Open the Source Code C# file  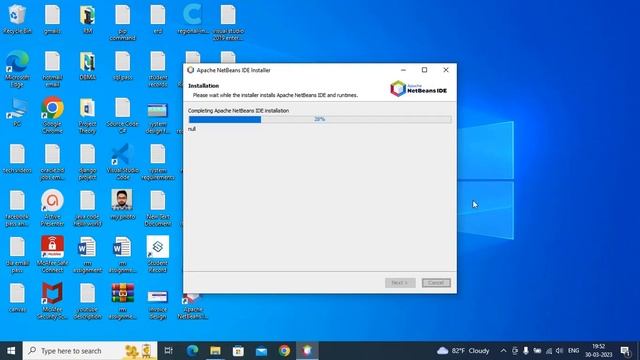pyautogui.click(x=122, y=116)
